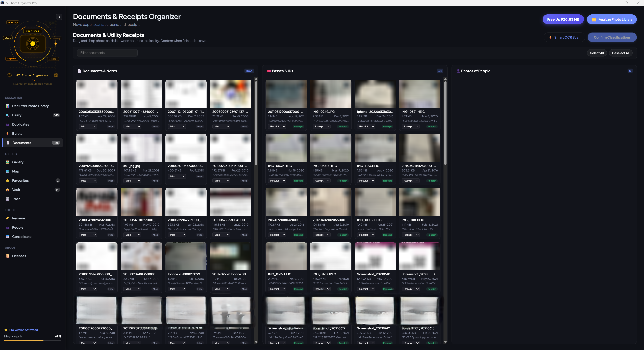Click Deselect All button

pos(621,53)
